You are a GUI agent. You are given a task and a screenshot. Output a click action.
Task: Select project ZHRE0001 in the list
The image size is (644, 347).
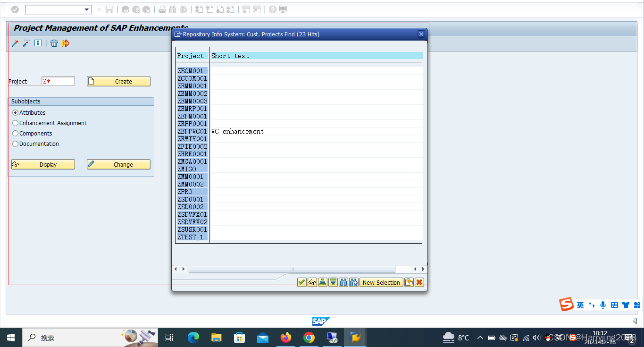click(x=192, y=154)
